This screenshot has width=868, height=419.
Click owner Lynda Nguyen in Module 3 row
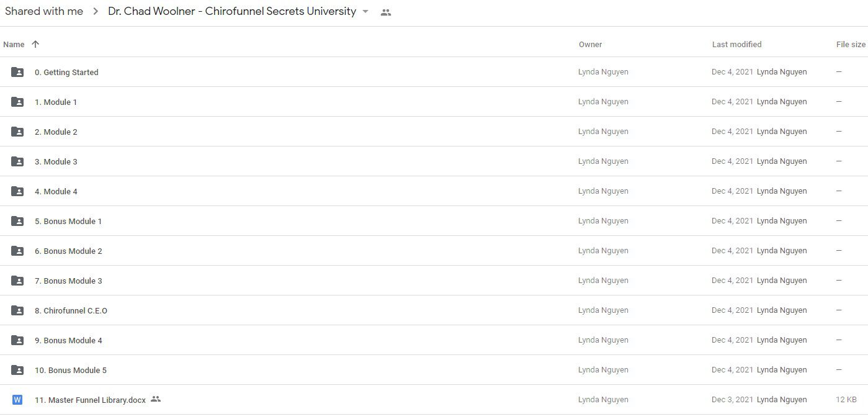603,161
